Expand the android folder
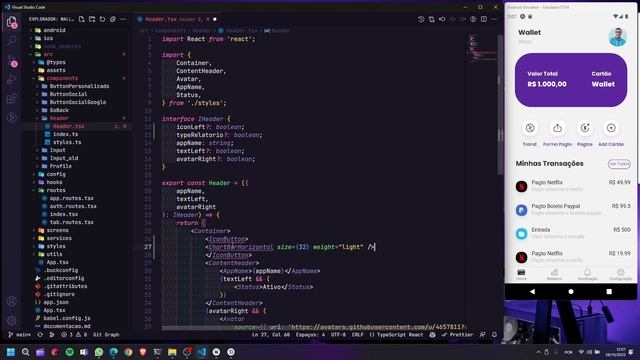Image resolution: width=640 pixels, height=360 pixels. 54,30
